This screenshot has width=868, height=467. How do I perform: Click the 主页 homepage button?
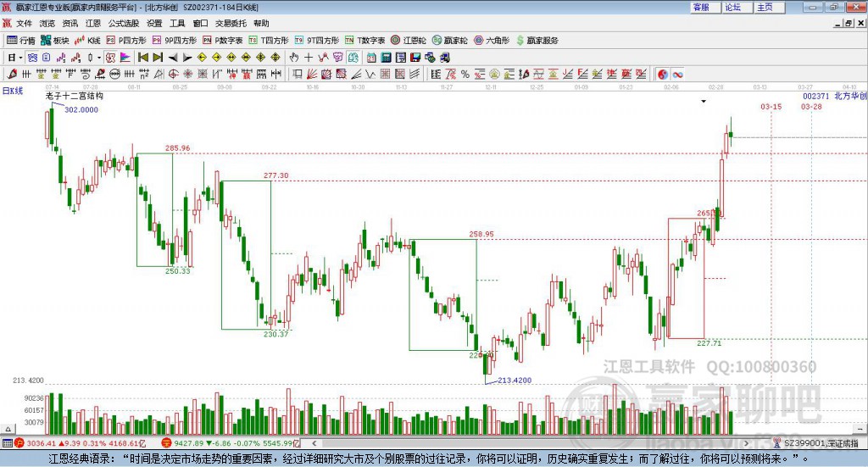pyautogui.click(x=770, y=7)
